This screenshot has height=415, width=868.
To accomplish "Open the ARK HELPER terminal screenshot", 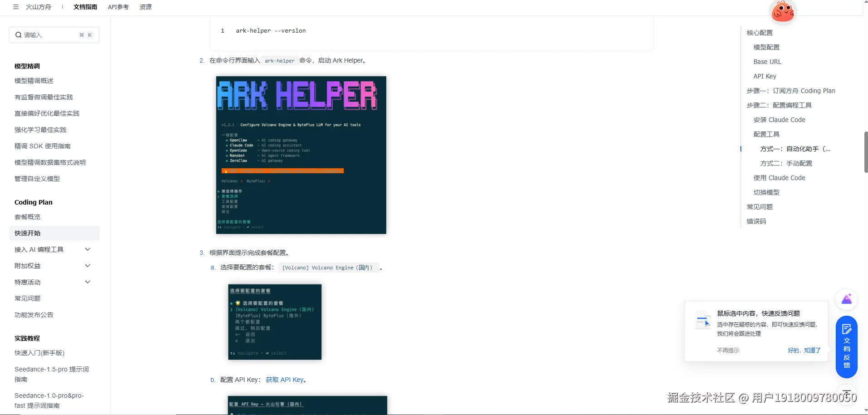I will 301,155.
